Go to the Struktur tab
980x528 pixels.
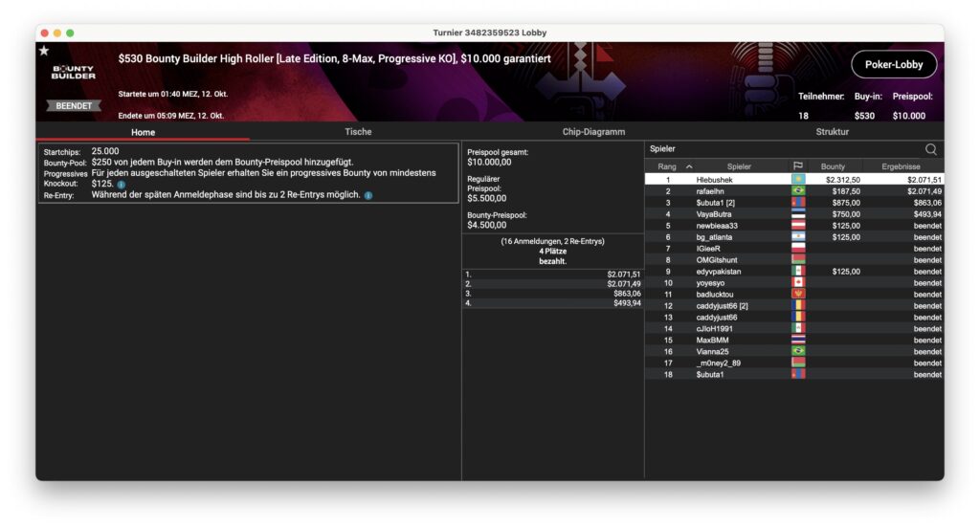click(x=832, y=132)
